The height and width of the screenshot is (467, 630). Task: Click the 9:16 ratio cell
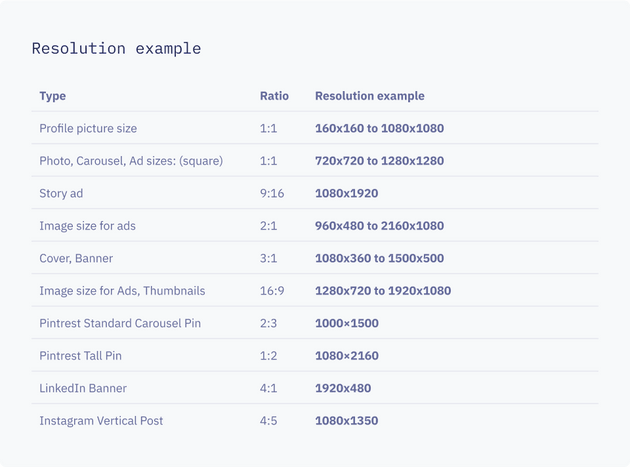(x=272, y=193)
